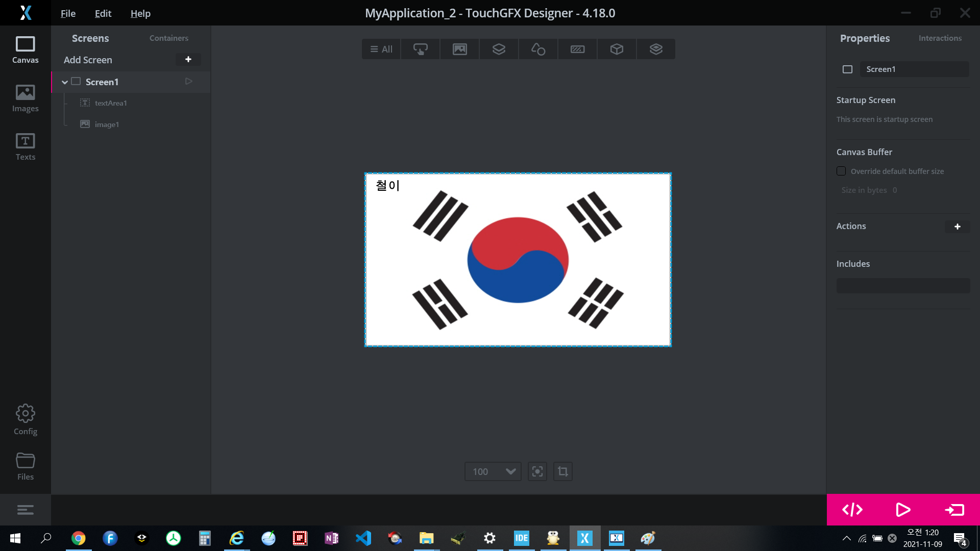The image size is (980, 551).
Task: Open Internet Explorer from the taskbar
Action: (x=236, y=538)
